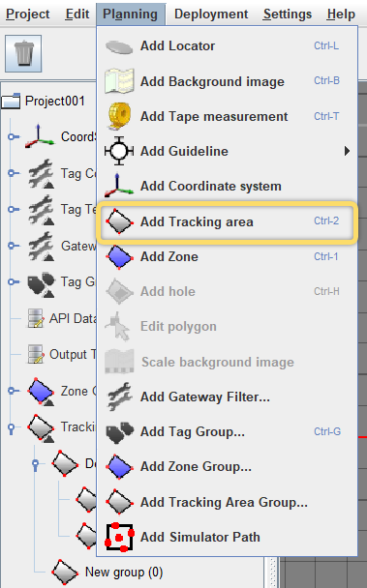
Task: Expand the Tag G tree node
Action: [12, 281]
